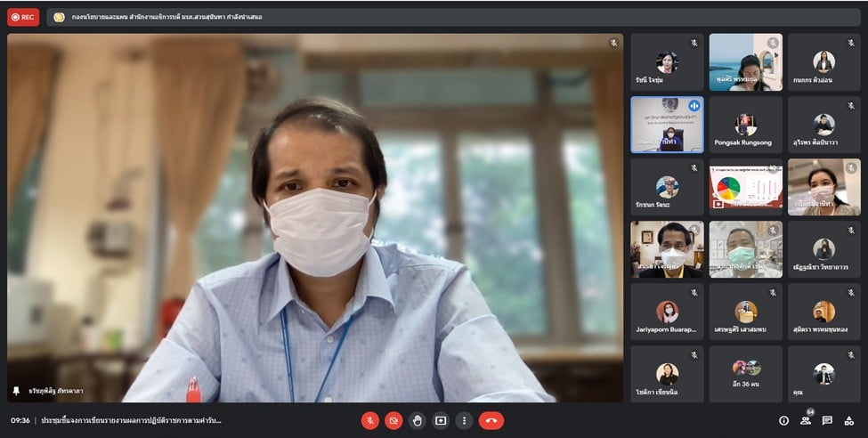Toggle the red microphone mute button
This screenshot has height=438, width=868.
pos(369,420)
